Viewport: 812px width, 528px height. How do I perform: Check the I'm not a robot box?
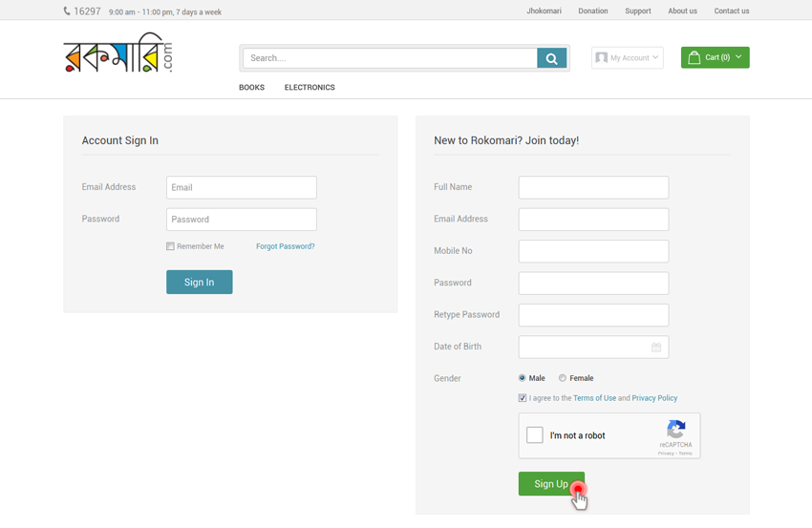pyautogui.click(x=535, y=435)
